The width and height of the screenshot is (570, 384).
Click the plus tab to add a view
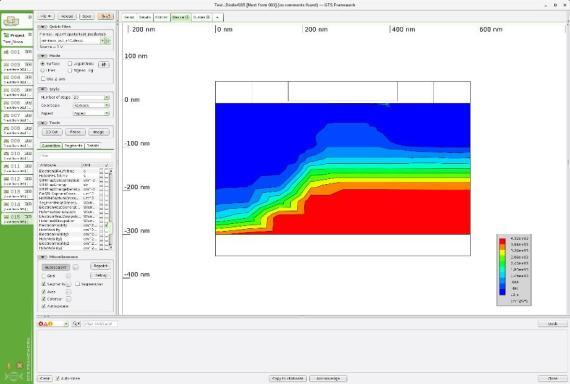click(217, 17)
